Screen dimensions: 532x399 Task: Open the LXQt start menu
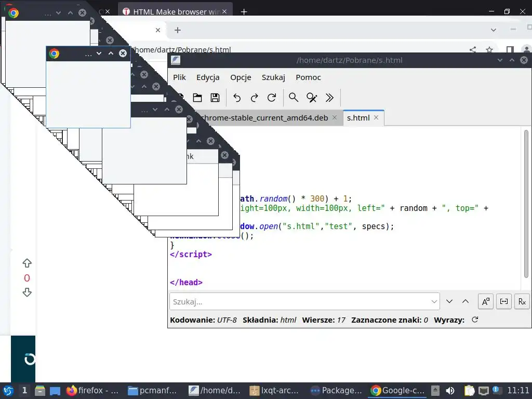[8, 391]
